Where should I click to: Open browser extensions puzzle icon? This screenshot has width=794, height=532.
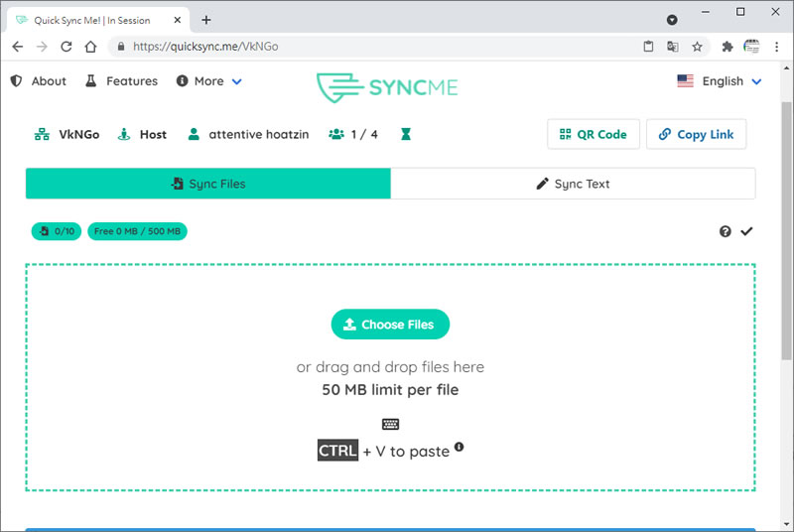click(728, 47)
